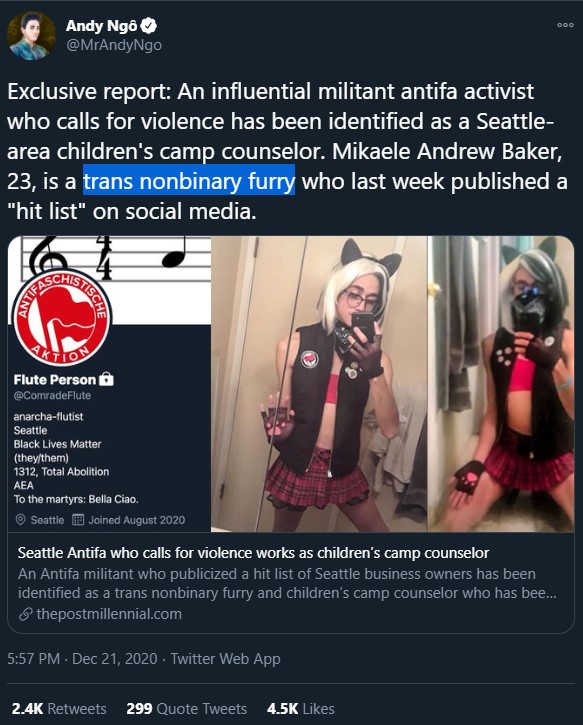Open the article headline about Seattle Antifa

tap(253, 553)
